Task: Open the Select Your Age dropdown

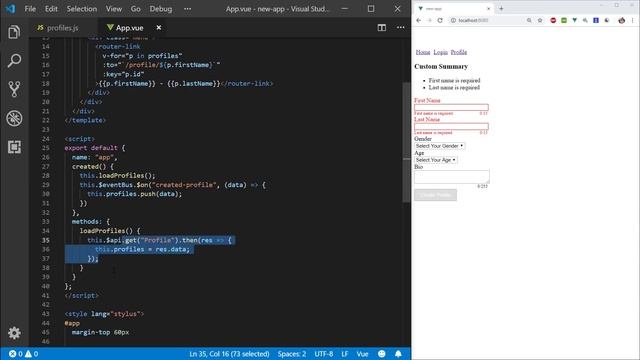Action: [x=436, y=160]
